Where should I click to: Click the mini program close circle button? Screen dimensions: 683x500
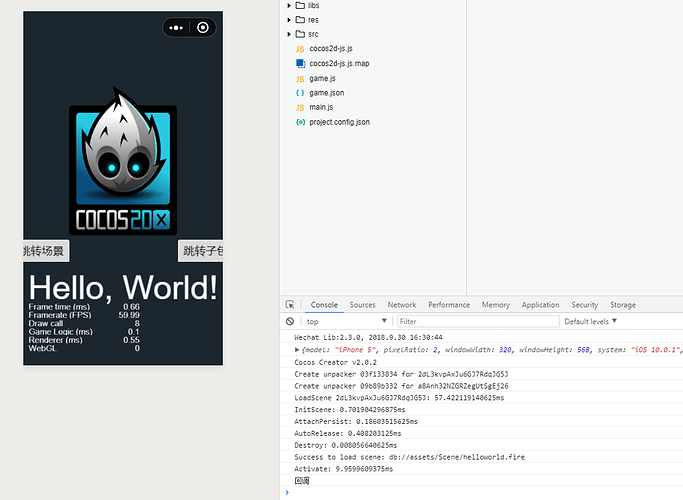[203, 28]
